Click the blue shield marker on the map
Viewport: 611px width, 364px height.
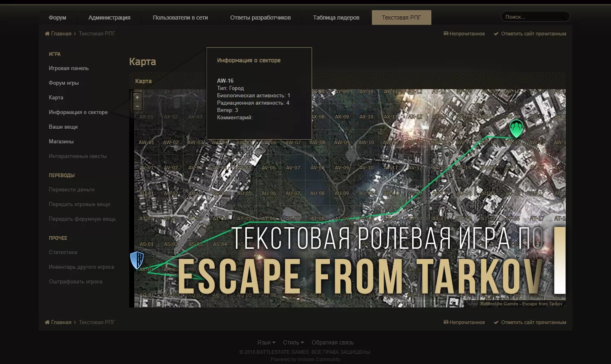(x=137, y=260)
